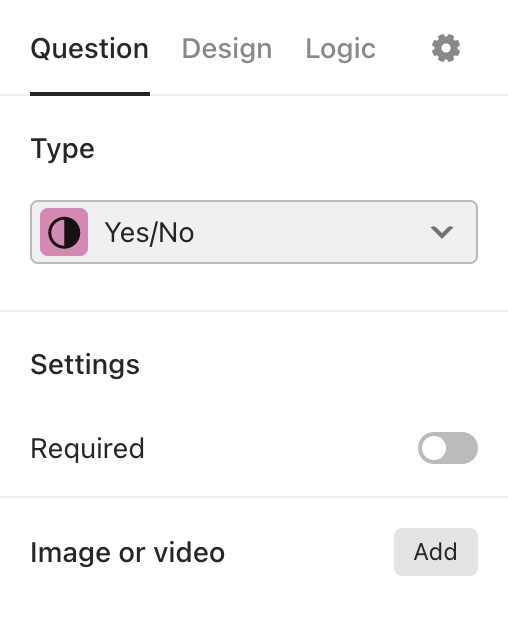This screenshot has height=638, width=508.
Task: Open the question Type combo box
Action: click(254, 232)
